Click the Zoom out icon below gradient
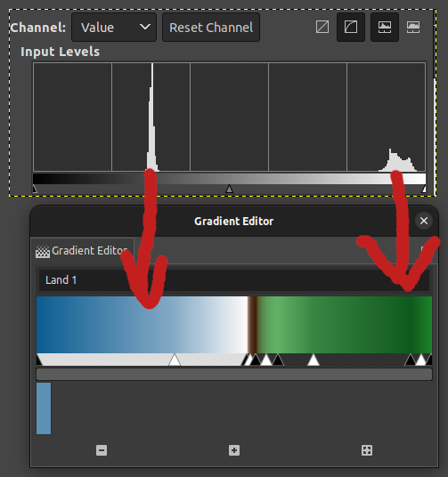Screen dimensions: 448x477 102,450
